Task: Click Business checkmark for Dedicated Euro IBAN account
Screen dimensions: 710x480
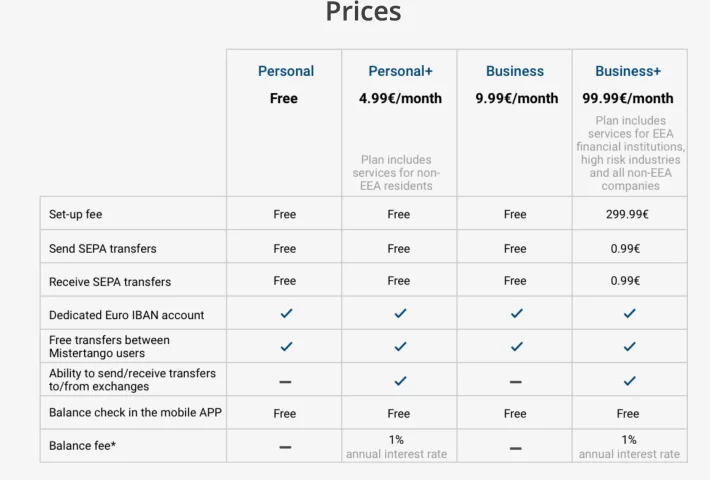Action: [517, 313]
